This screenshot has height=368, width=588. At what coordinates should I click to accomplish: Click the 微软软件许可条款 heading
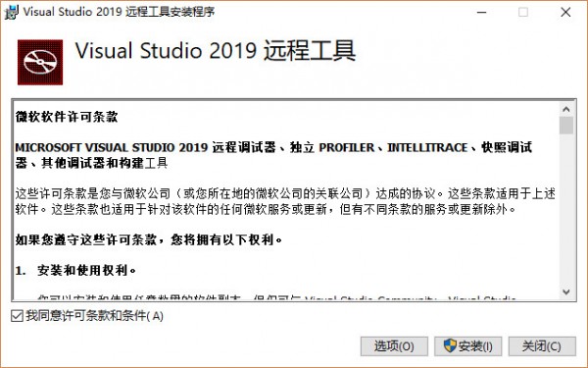(67, 117)
